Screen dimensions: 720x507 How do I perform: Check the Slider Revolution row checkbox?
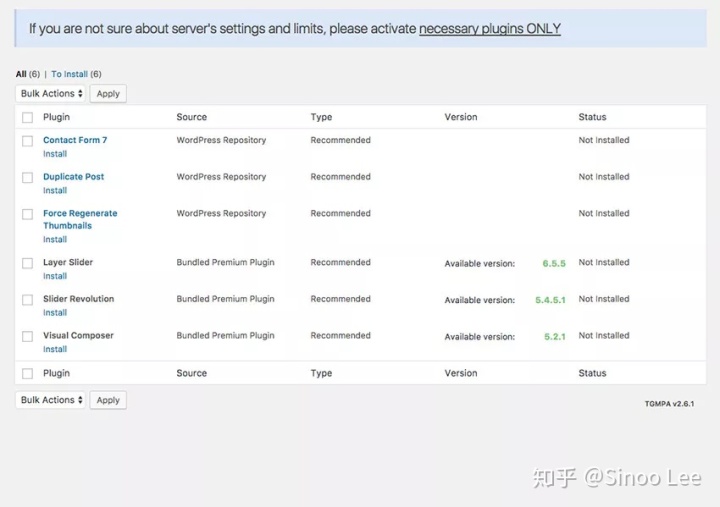click(x=28, y=300)
